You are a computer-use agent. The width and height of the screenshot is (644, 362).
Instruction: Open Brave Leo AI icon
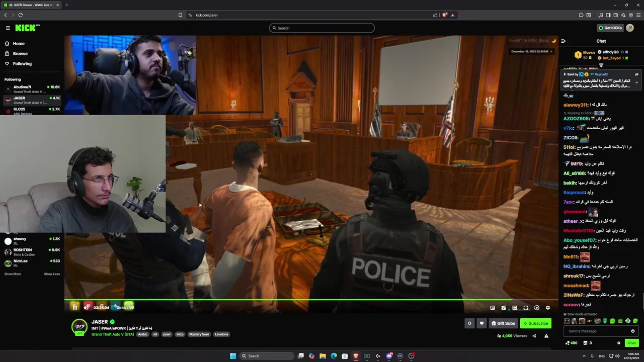point(623,15)
